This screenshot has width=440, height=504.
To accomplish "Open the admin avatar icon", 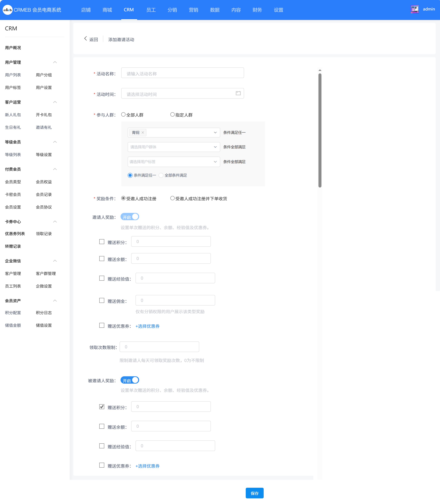I will (415, 9).
